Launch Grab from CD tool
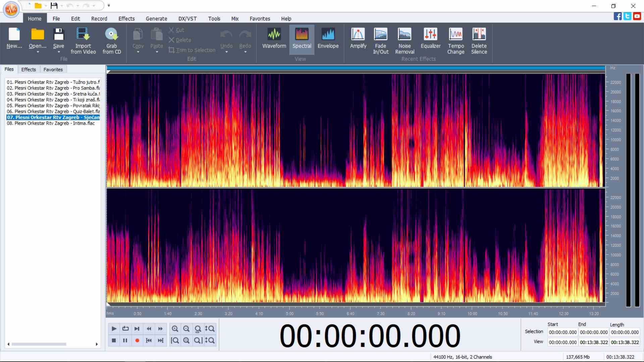This screenshot has height=362, width=644. tap(112, 41)
